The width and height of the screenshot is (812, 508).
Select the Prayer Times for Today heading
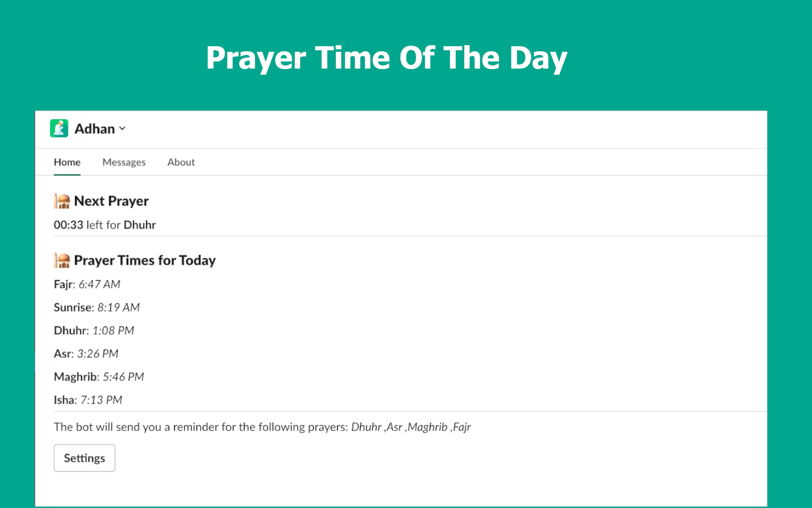[x=145, y=260]
